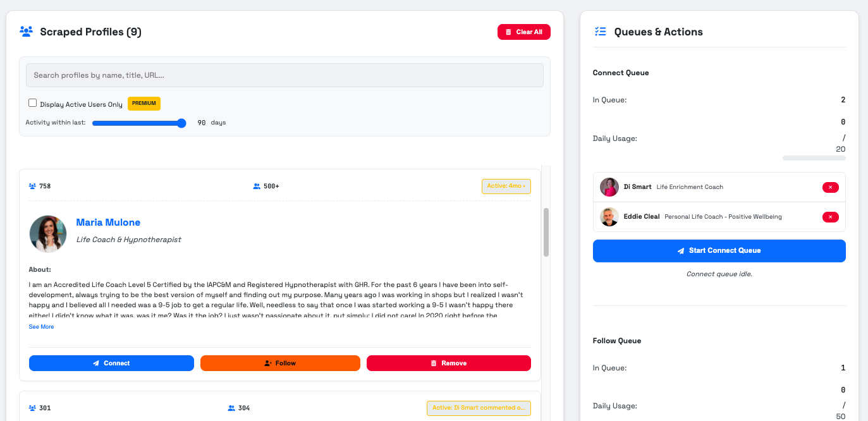Expand the Active: 4mo activity badge
This screenshot has width=868, height=421.
[506, 186]
